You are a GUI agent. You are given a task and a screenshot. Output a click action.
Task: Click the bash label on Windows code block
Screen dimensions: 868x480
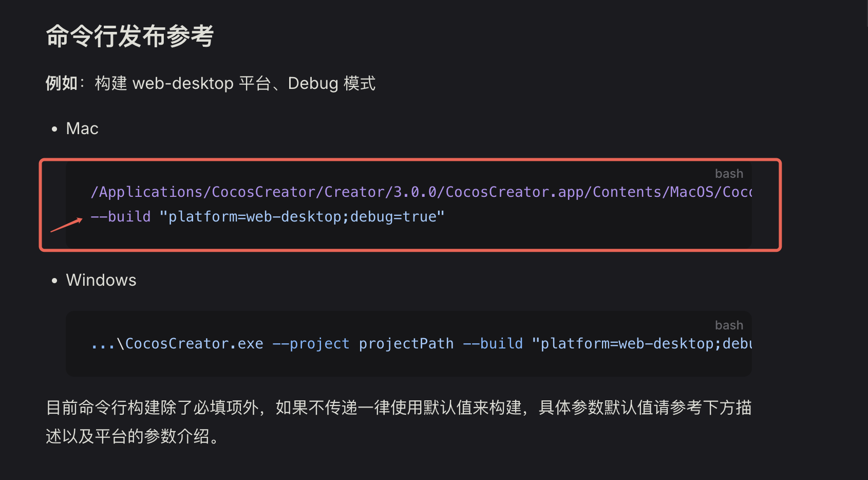click(729, 325)
